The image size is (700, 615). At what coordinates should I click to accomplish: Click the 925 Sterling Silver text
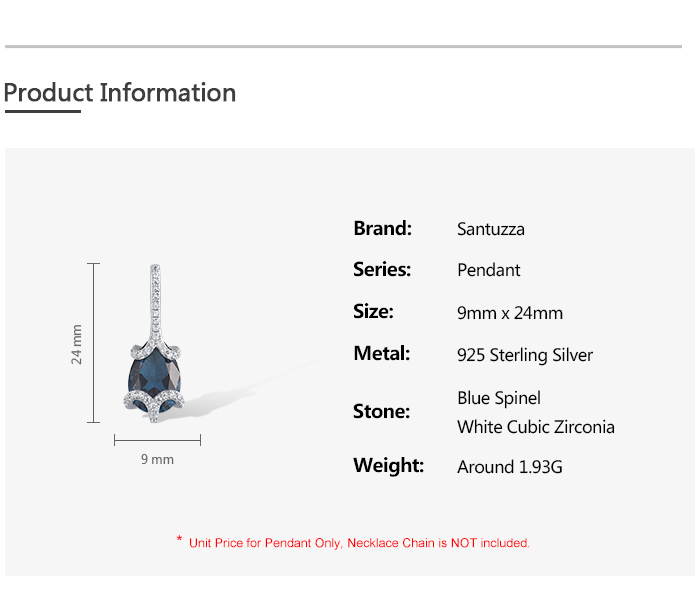[525, 355]
